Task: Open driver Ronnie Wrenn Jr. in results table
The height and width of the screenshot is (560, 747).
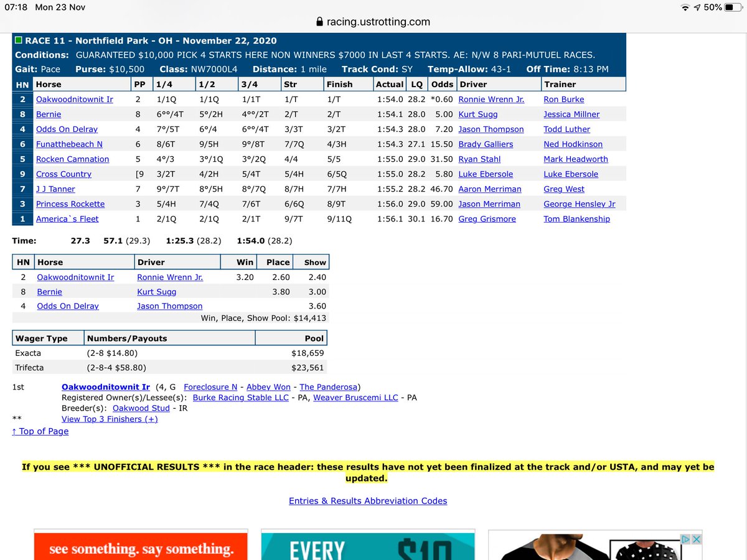Action: click(x=491, y=100)
